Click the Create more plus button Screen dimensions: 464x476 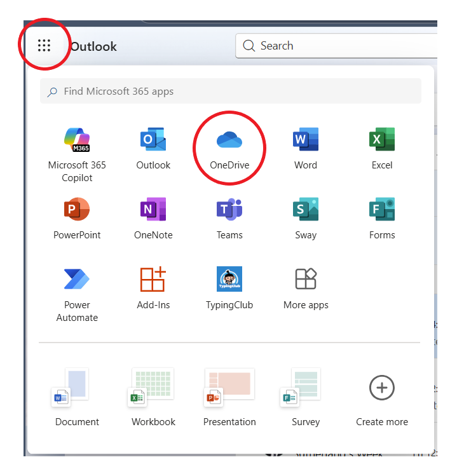click(382, 388)
